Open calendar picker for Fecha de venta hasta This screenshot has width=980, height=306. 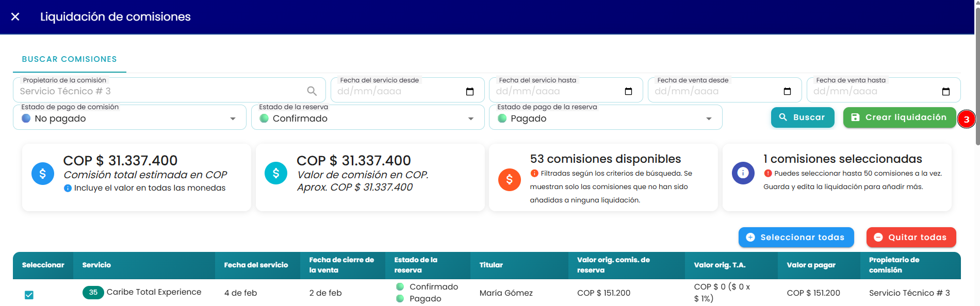(x=946, y=92)
